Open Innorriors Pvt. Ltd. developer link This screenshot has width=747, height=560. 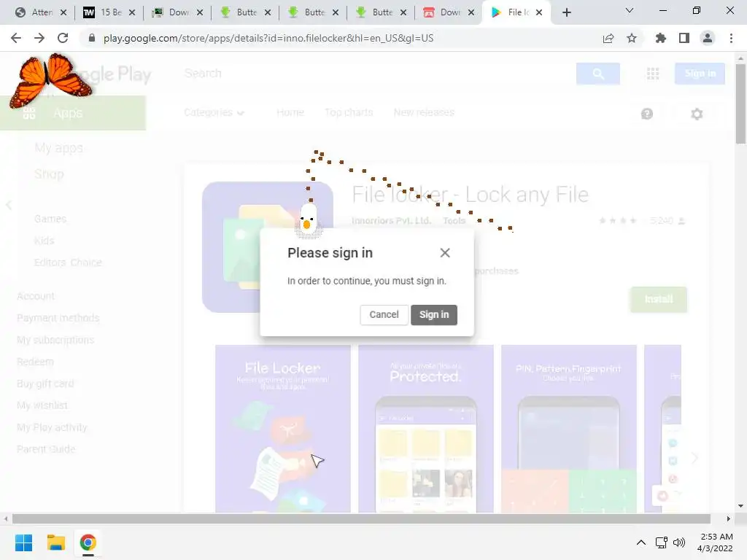point(391,221)
